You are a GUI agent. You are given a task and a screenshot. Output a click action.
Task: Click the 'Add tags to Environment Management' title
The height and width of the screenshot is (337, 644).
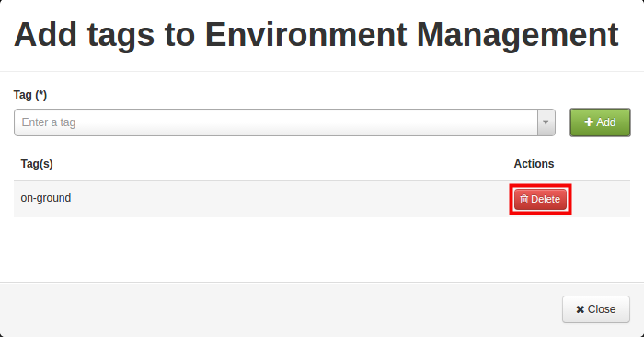tap(316, 35)
